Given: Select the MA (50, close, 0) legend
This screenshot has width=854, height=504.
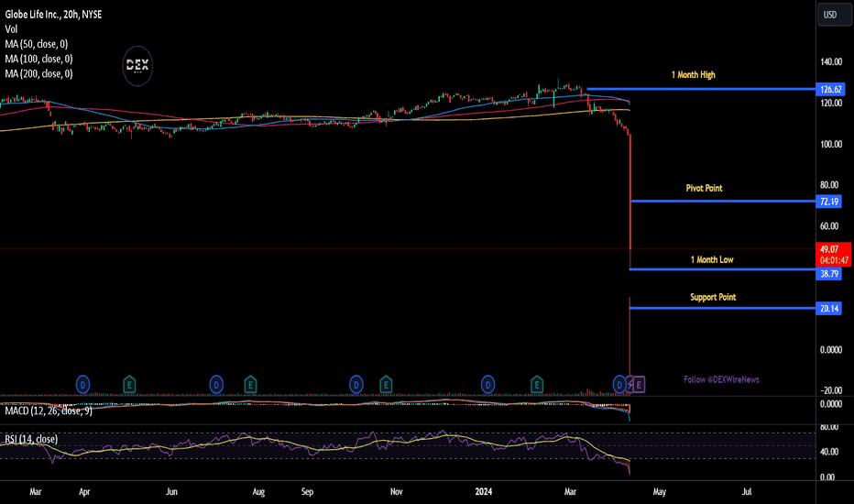Looking at the screenshot, I should pyautogui.click(x=37, y=44).
